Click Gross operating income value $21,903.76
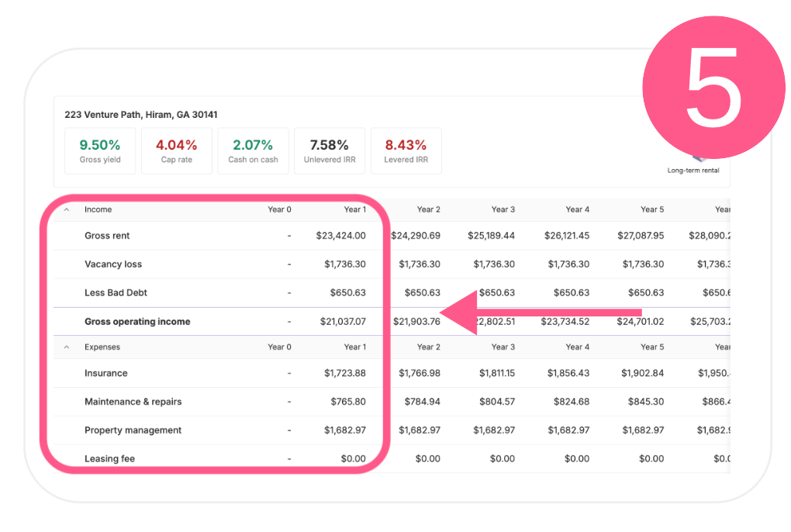The image size is (791, 532). pyautogui.click(x=416, y=321)
